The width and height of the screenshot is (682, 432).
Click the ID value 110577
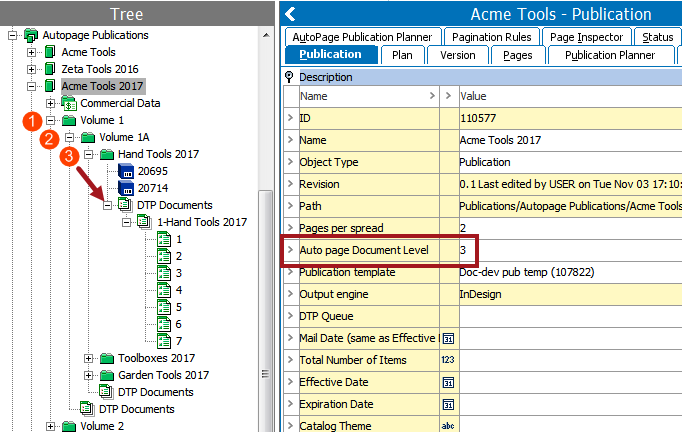(x=478, y=118)
